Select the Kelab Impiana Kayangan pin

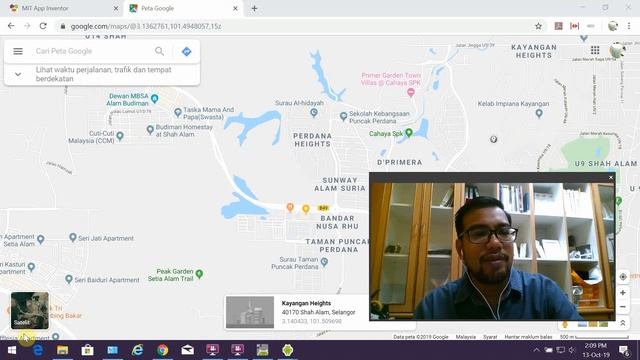click(539, 113)
